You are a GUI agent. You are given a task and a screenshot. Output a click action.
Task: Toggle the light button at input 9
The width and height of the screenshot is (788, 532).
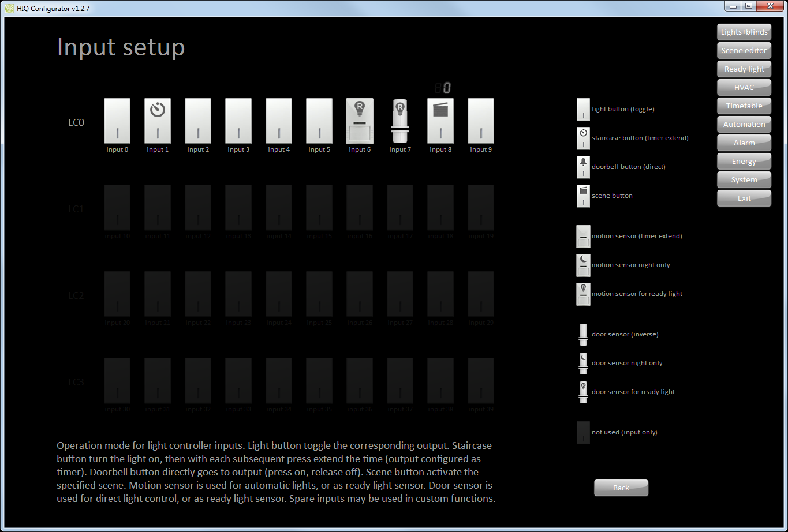click(x=481, y=121)
